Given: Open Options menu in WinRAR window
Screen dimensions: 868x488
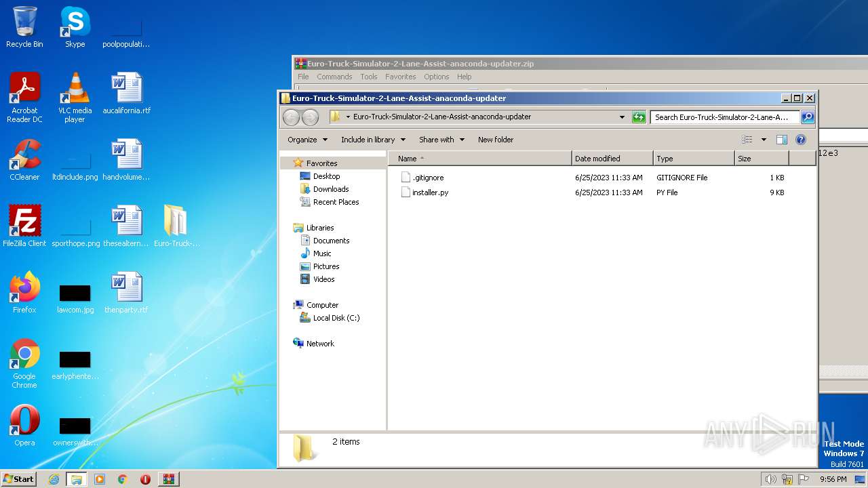Looking at the screenshot, I should pos(437,77).
